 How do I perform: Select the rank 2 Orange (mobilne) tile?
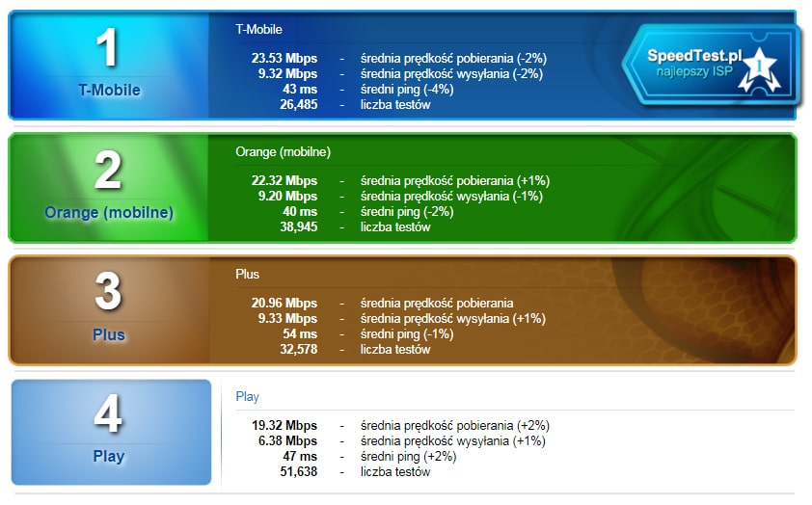click(109, 188)
